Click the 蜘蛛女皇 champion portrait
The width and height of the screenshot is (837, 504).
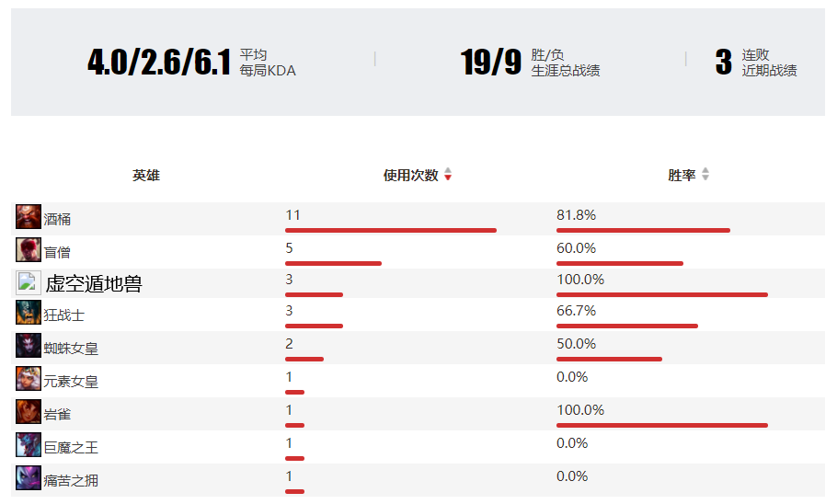(29, 347)
